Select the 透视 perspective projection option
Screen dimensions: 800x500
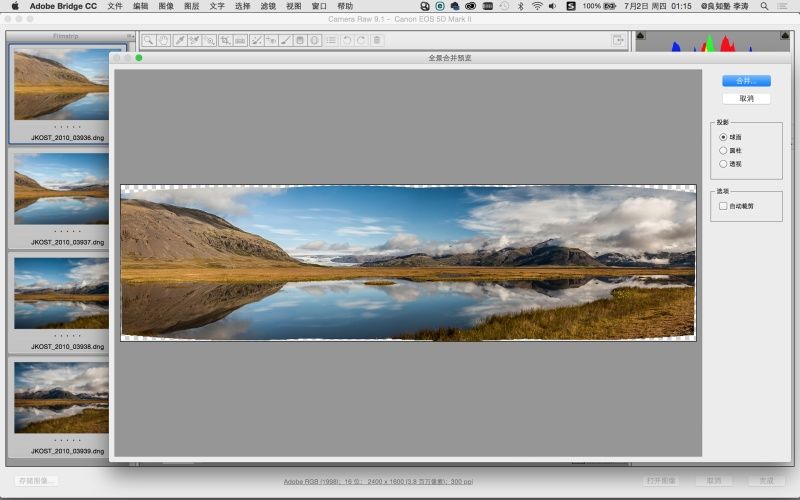[x=723, y=163]
